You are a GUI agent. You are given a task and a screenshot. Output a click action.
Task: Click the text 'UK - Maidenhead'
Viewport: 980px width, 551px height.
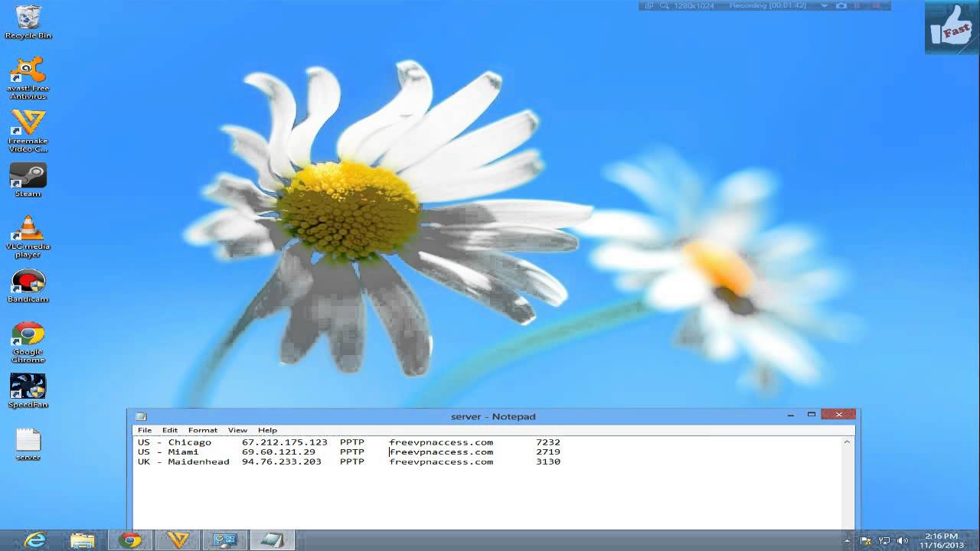184,462
